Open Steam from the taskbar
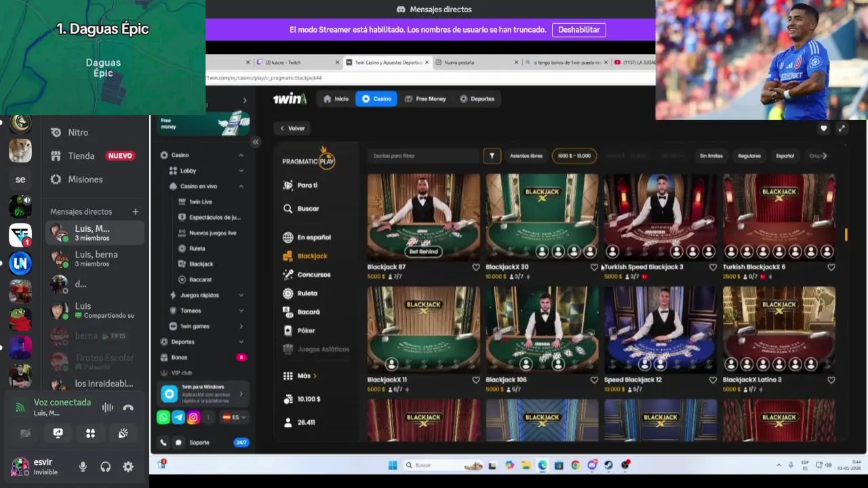 (609, 465)
